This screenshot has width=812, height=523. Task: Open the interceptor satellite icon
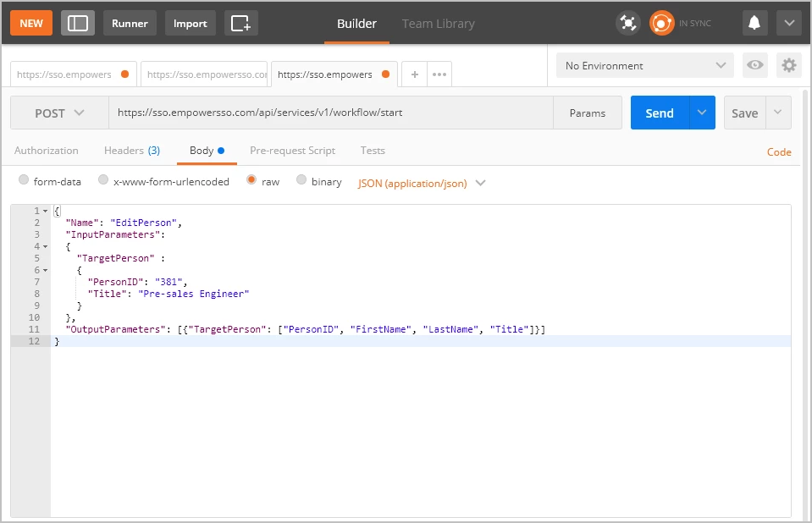click(x=627, y=23)
